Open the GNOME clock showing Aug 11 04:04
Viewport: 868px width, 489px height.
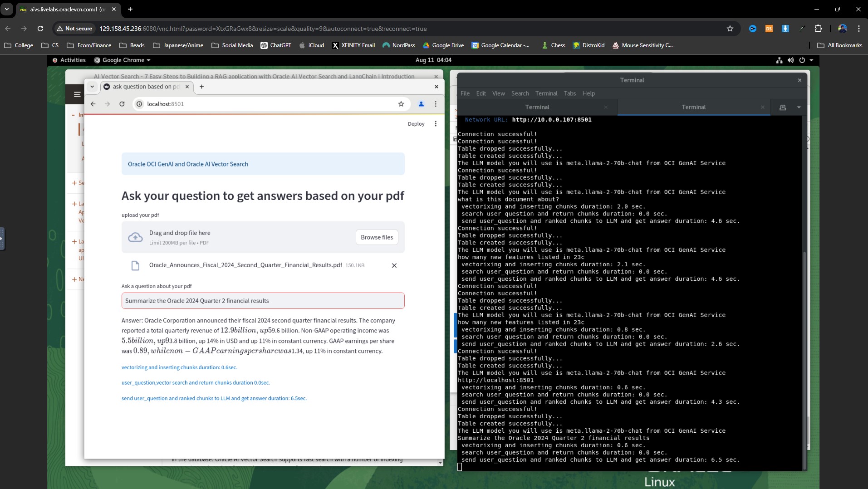[x=433, y=60]
